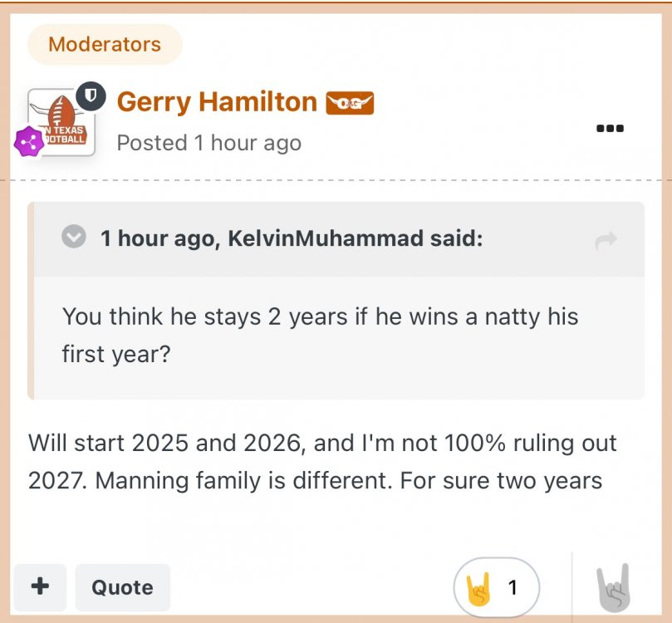
Task: Click the Moderators group badge
Action: pos(105,44)
